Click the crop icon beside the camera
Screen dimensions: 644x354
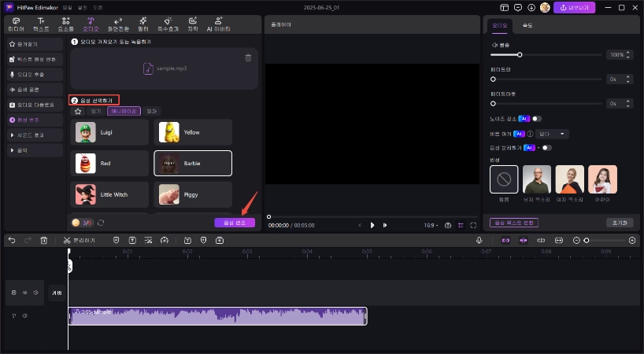461,225
